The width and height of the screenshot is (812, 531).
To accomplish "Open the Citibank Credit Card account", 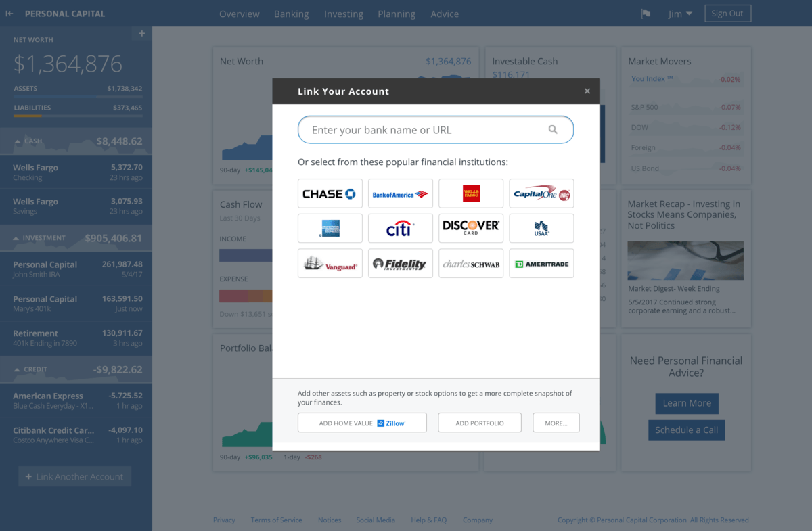I will 76,434.
